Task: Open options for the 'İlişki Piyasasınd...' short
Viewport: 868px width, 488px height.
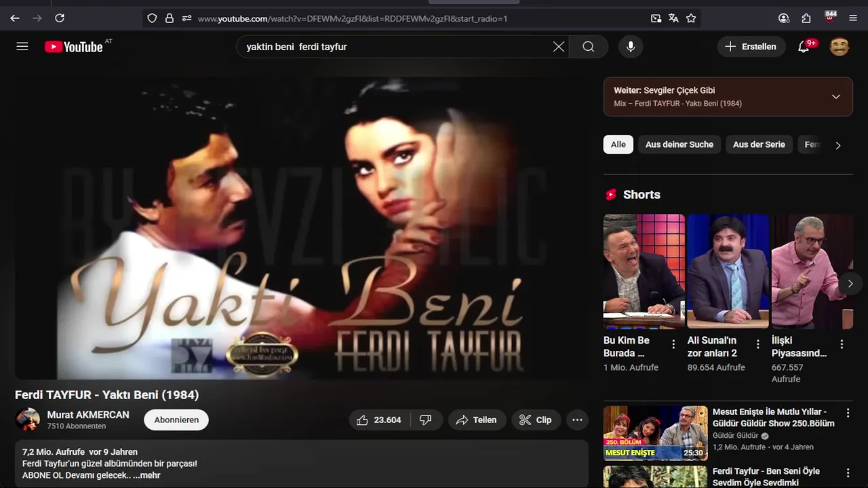Action: (x=842, y=344)
